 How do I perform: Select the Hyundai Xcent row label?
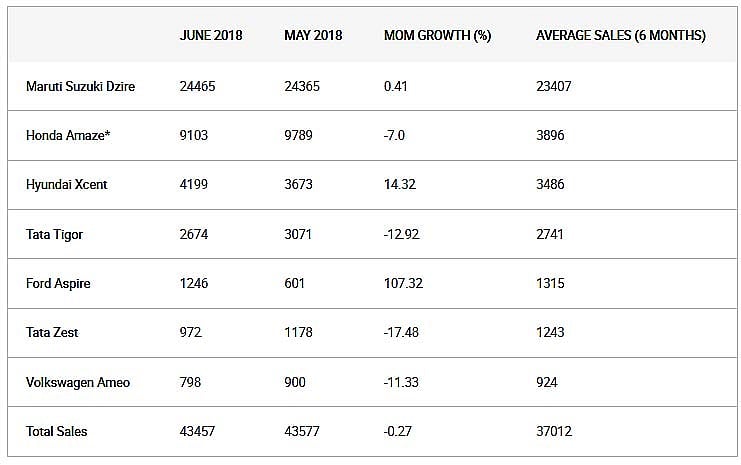click(67, 184)
